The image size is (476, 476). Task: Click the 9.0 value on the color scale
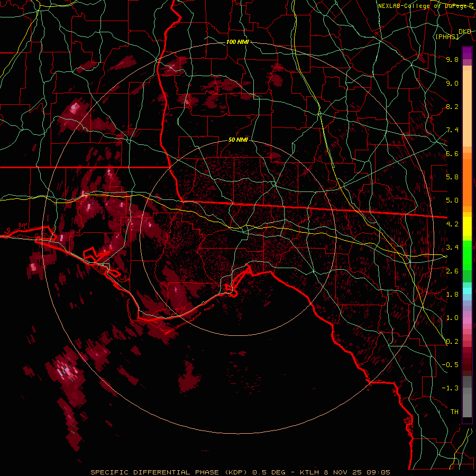452,83
